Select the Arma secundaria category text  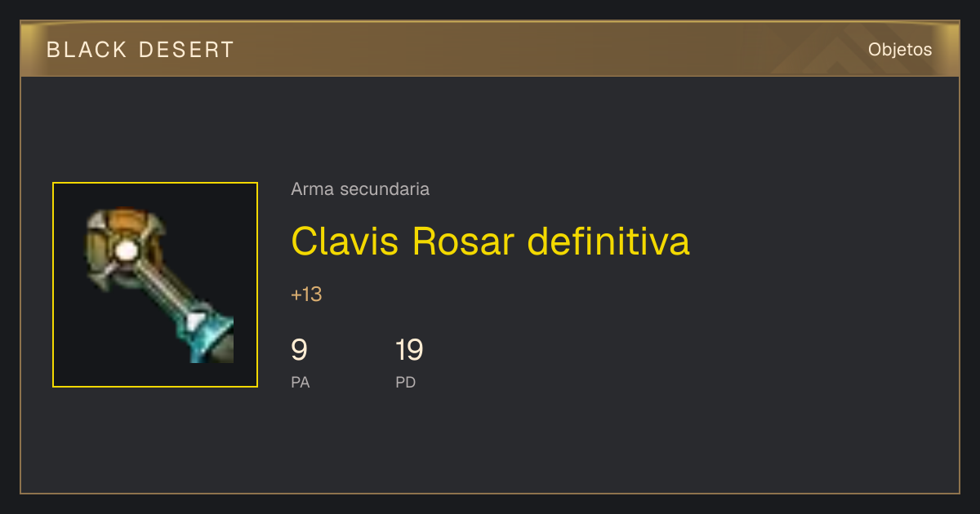360,189
